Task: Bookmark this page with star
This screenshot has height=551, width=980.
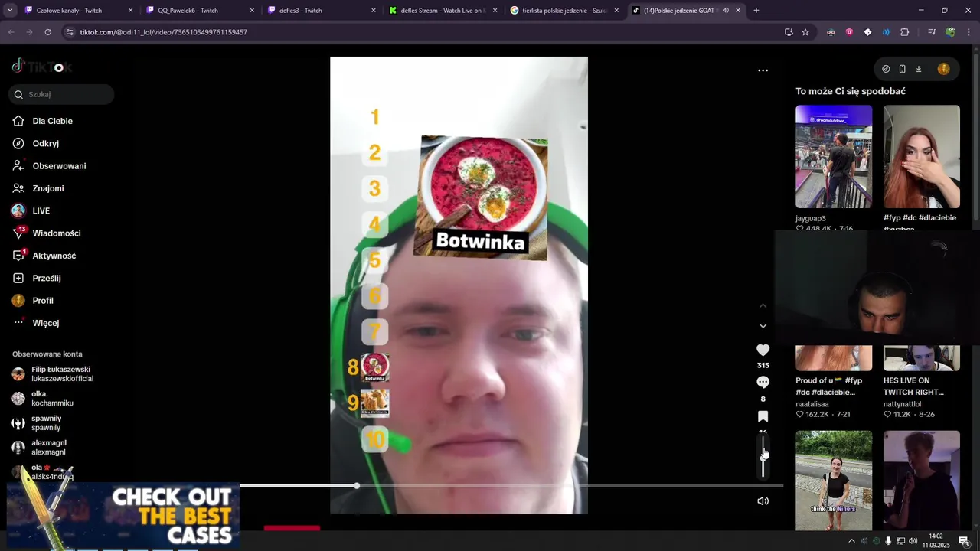Action: click(805, 32)
